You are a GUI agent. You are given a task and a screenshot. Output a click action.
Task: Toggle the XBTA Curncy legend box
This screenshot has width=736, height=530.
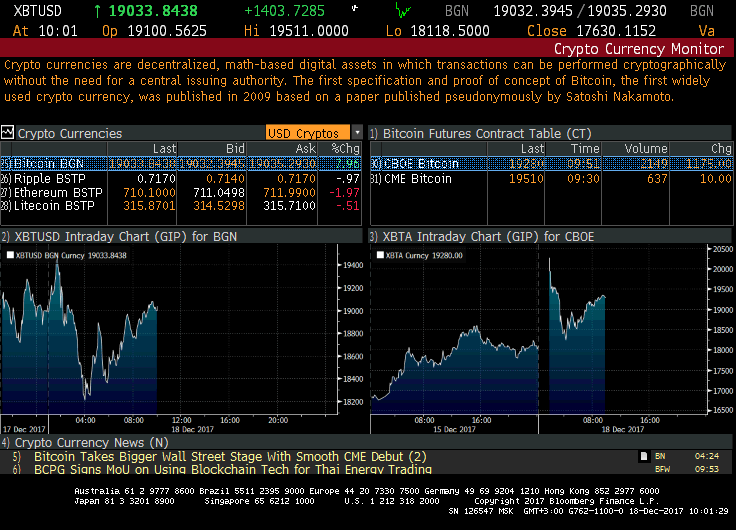coord(380,255)
